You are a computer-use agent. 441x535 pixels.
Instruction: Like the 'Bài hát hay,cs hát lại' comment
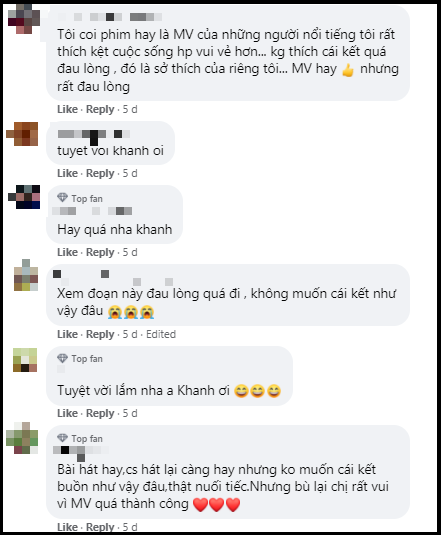click(68, 527)
